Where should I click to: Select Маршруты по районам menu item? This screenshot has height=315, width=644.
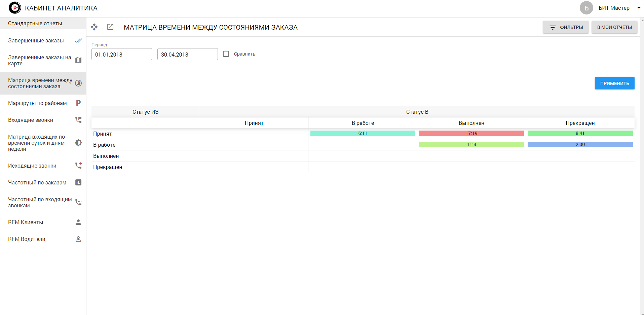[43, 103]
